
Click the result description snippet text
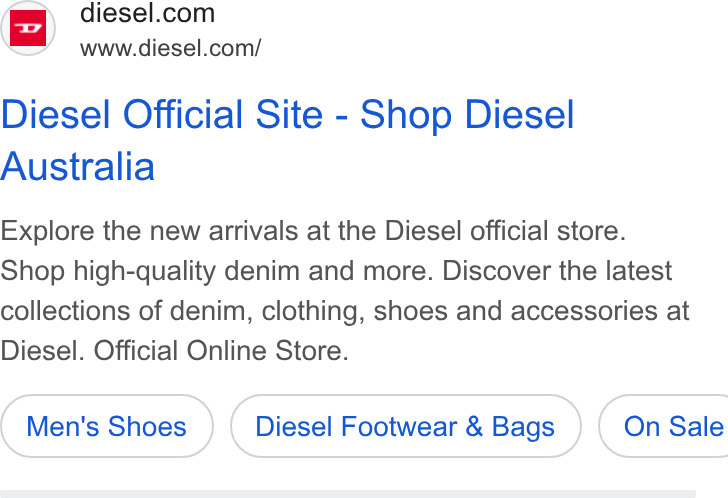(345, 291)
